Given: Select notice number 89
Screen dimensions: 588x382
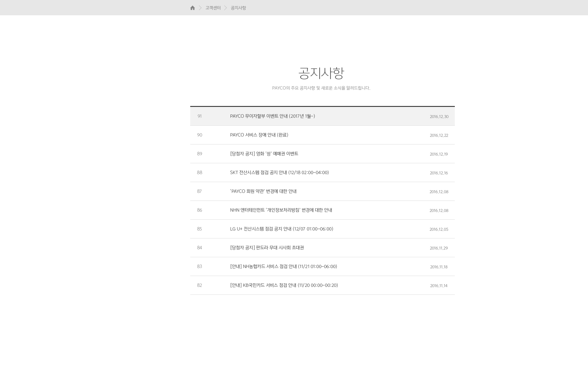Looking at the screenshot, I should (200, 154).
